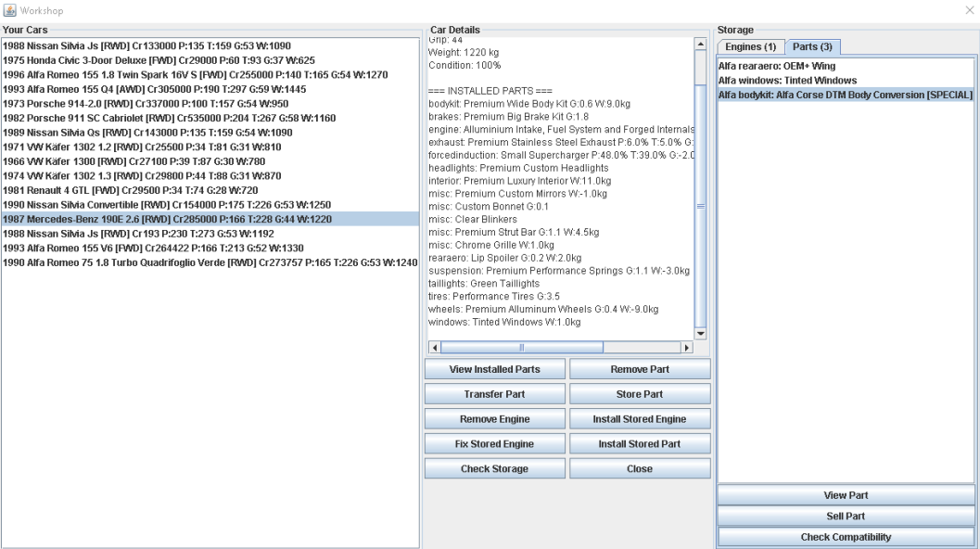The image size is (980, 549).
Task: Select the 1993 Alfa Romeo 155 V6
Action: tap(210, 248)
